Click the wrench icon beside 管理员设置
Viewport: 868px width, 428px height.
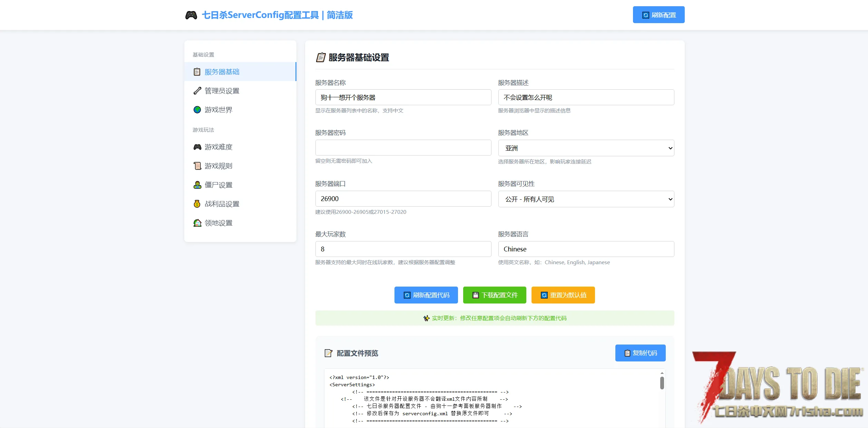tap(197, 91)
